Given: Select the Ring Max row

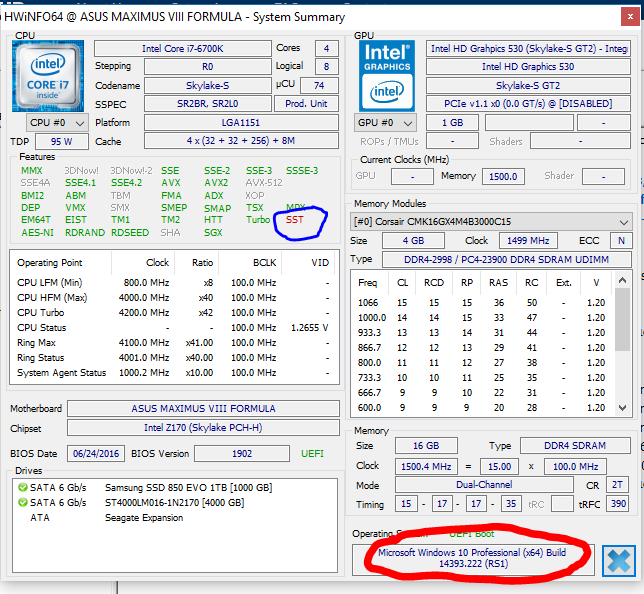Looking at the screenshot, I should pos(174,343).
